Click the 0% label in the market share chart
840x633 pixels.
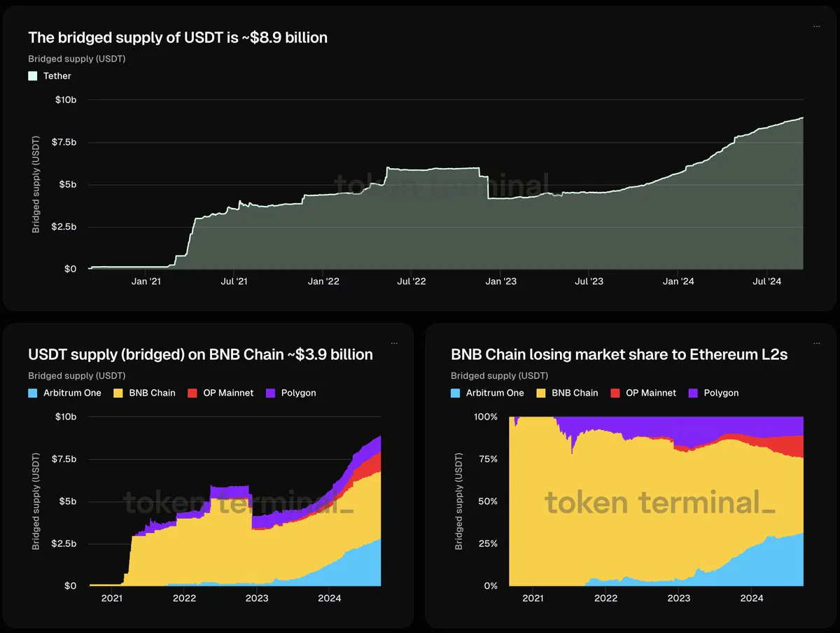(491, 585)
